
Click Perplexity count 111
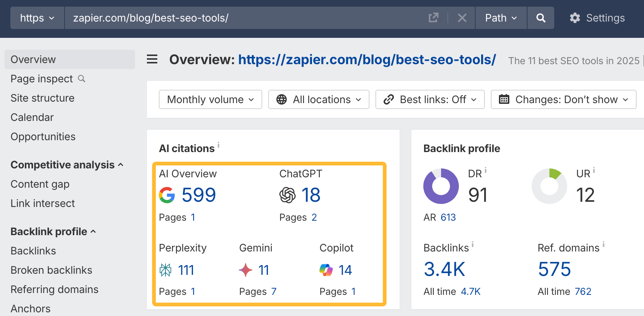tap(186, 270)
